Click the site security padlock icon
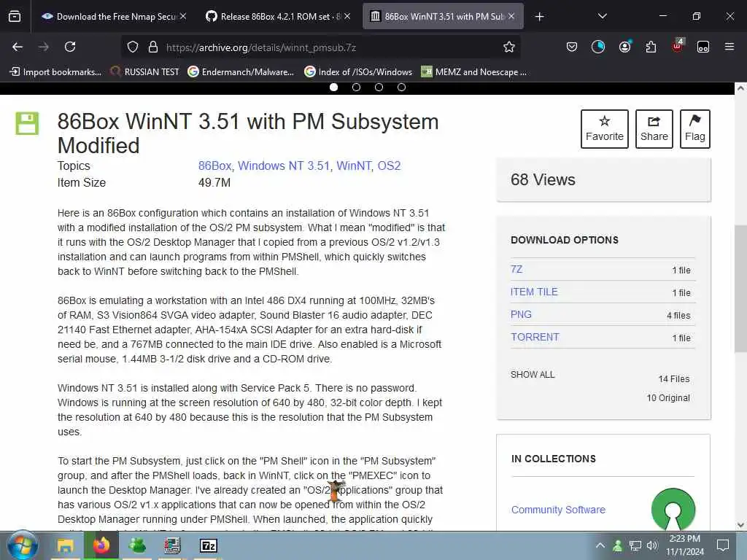 click(153, 47)
